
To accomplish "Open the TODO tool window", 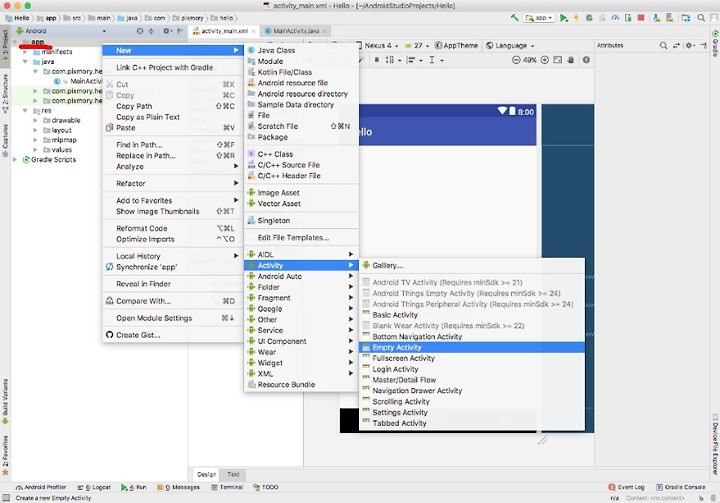I will [x=266, y=487].
